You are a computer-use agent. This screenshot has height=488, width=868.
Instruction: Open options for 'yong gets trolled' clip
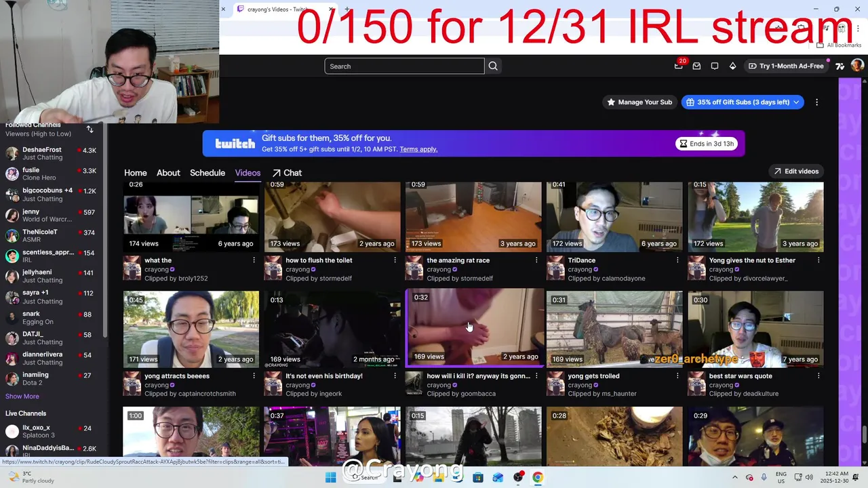click(x=677, y=375)
